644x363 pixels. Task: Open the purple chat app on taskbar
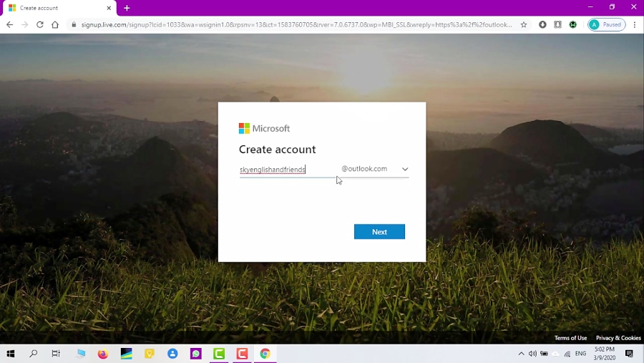[x=196, y=354]
